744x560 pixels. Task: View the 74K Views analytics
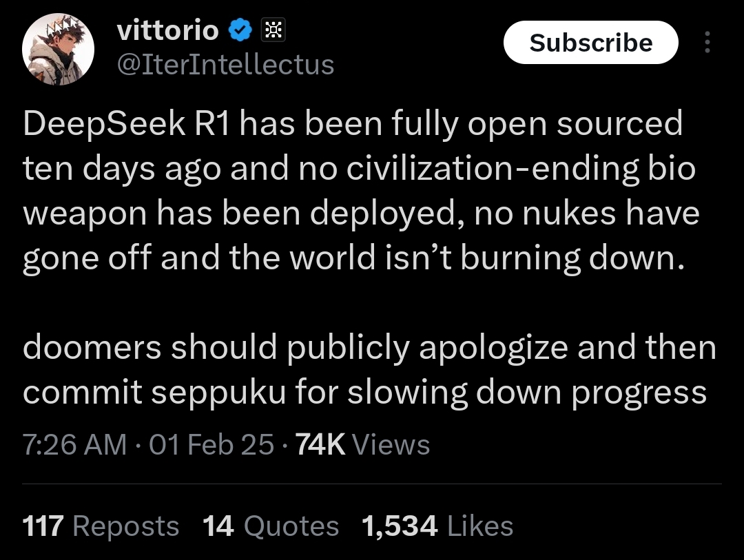click(x=362, y=444)
